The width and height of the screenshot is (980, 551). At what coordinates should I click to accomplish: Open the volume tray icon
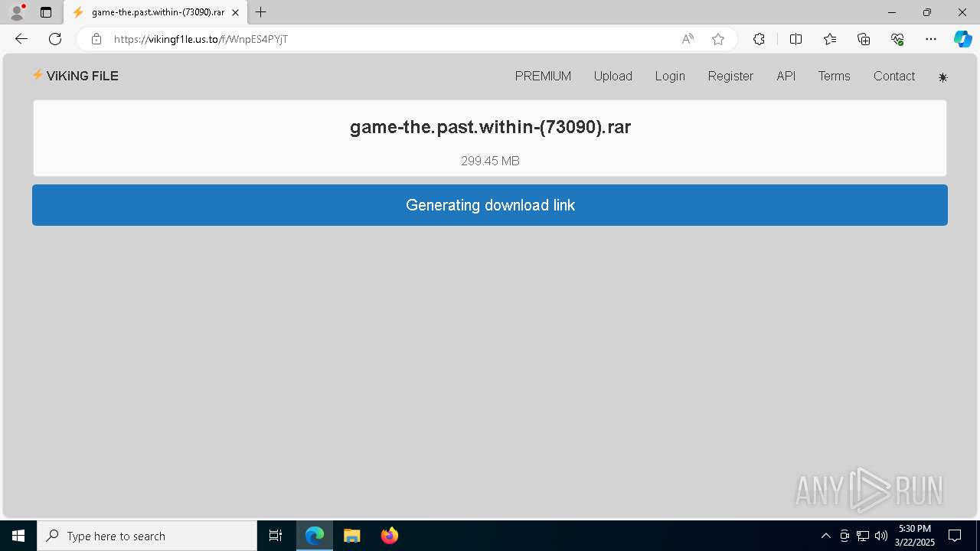881,536
